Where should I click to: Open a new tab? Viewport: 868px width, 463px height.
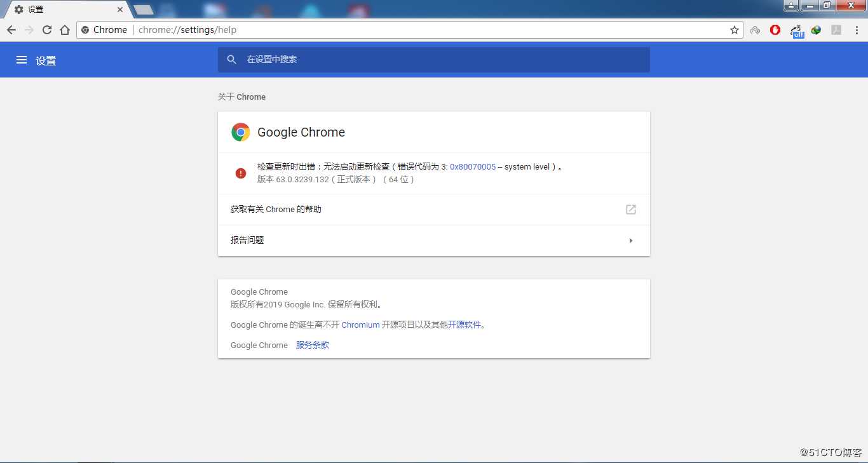(x=144, y=10)
